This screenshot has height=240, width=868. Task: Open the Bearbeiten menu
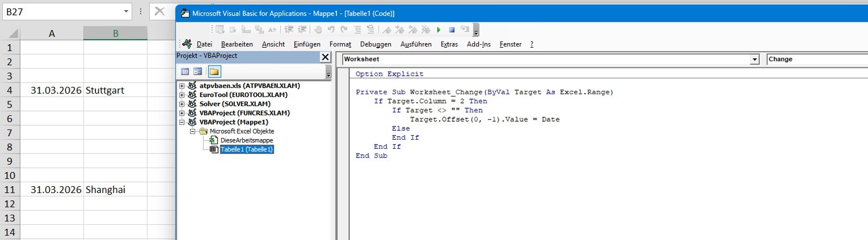point(237,44)
